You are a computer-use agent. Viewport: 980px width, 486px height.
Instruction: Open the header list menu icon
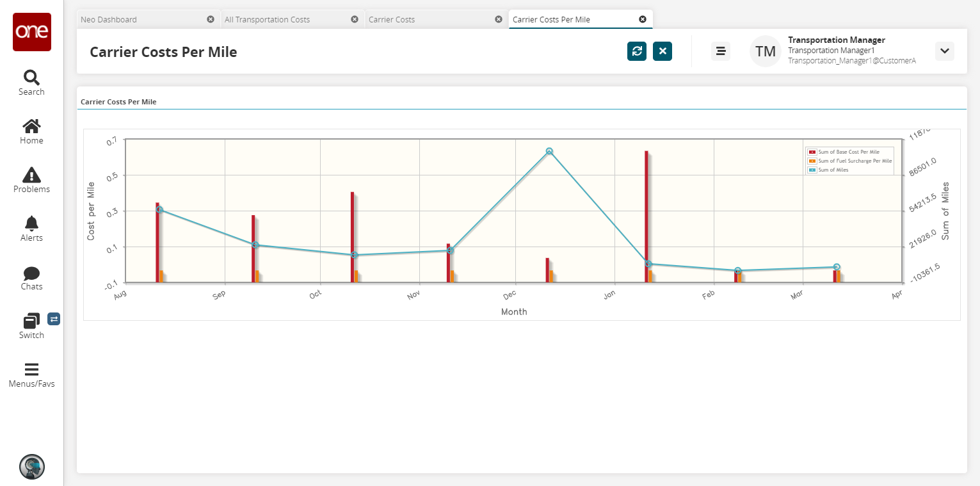tap(721, 51)
